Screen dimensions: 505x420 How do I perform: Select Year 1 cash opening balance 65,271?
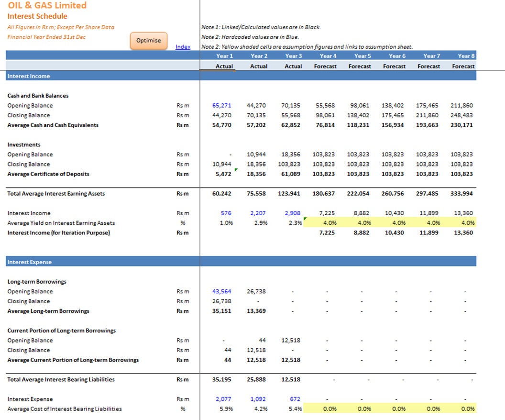point(221,105)
